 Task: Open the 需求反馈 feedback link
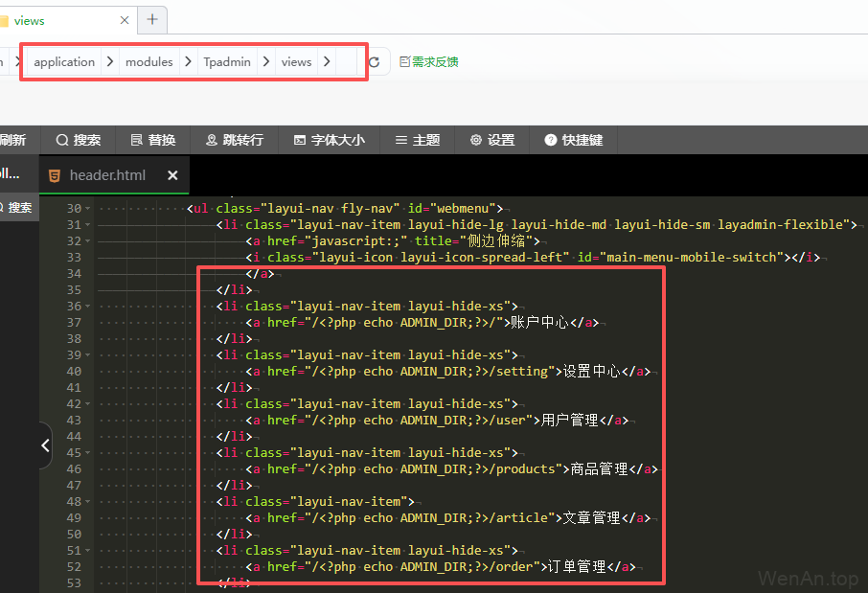tap(428, 62)
